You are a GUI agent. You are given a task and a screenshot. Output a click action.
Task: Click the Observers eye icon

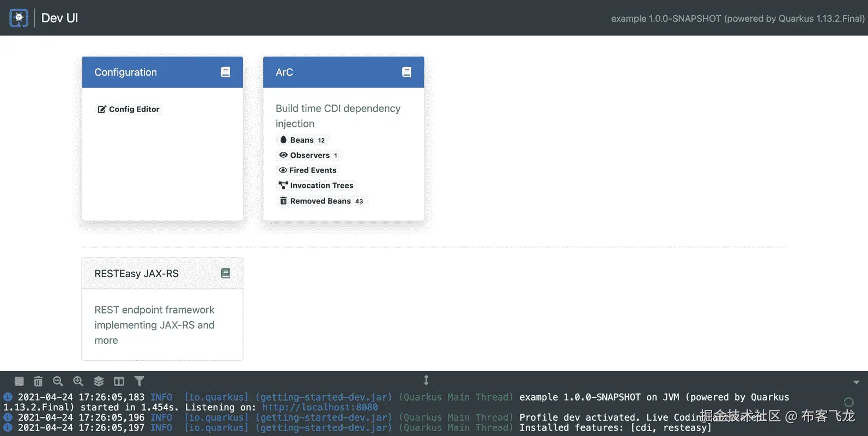click(x=283, y=155)
